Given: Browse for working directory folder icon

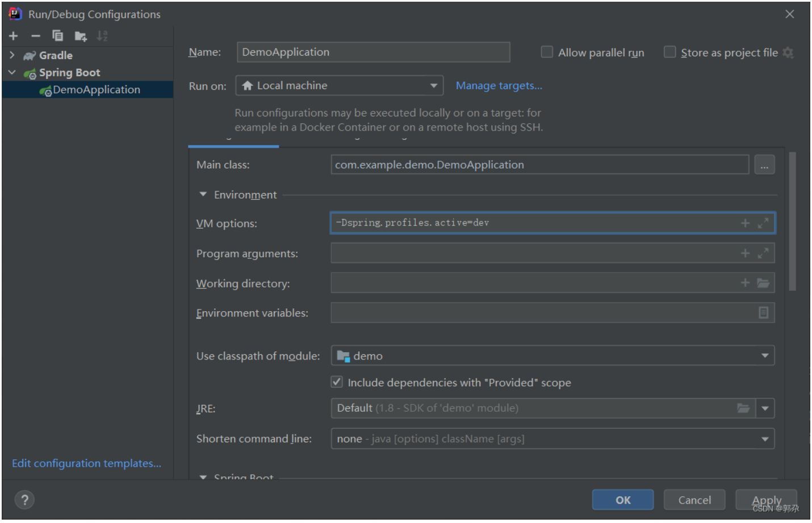Looking at the screenshot, I should click(x=763, y=283).
